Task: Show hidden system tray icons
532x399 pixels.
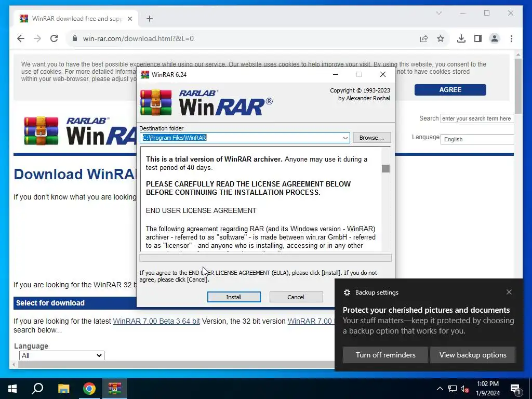Action: click(440, 389)
